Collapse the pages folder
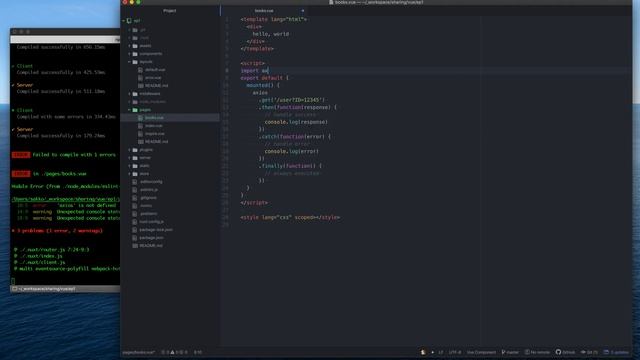 pyautogui.click(x=130, y=110)
